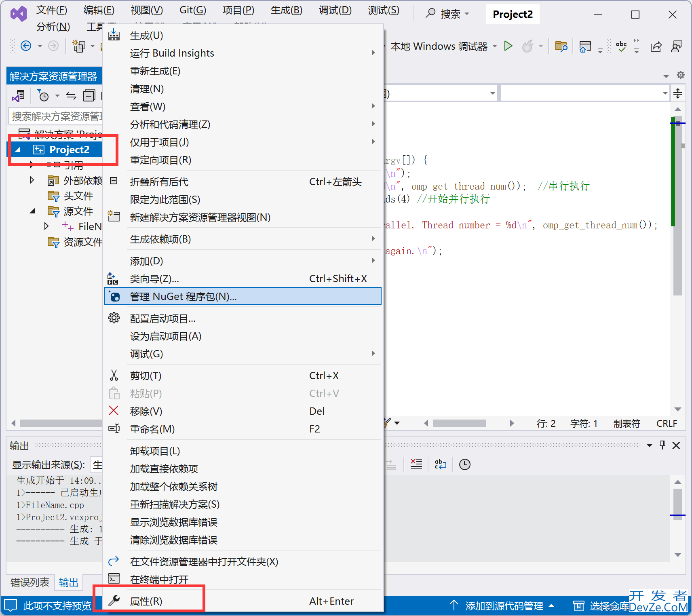Click the class wizard icon for 类向导
692x616 pixels.
(113, 278)
